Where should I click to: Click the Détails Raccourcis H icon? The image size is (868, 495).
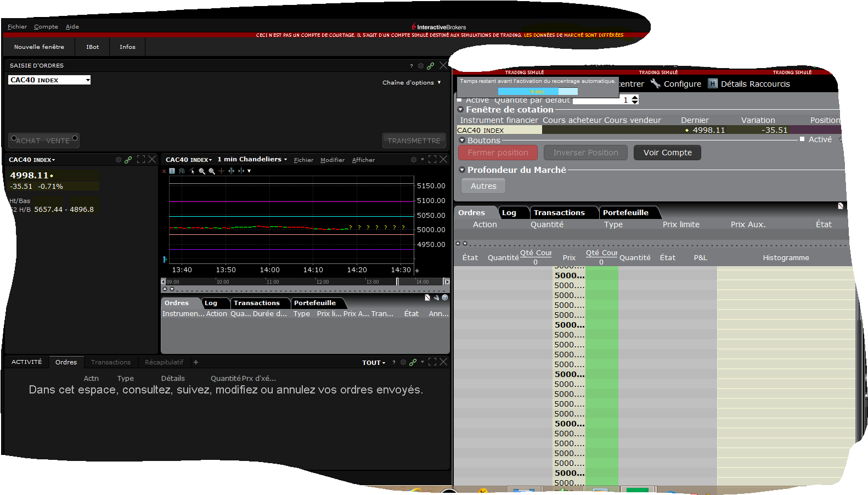(713, 83)
